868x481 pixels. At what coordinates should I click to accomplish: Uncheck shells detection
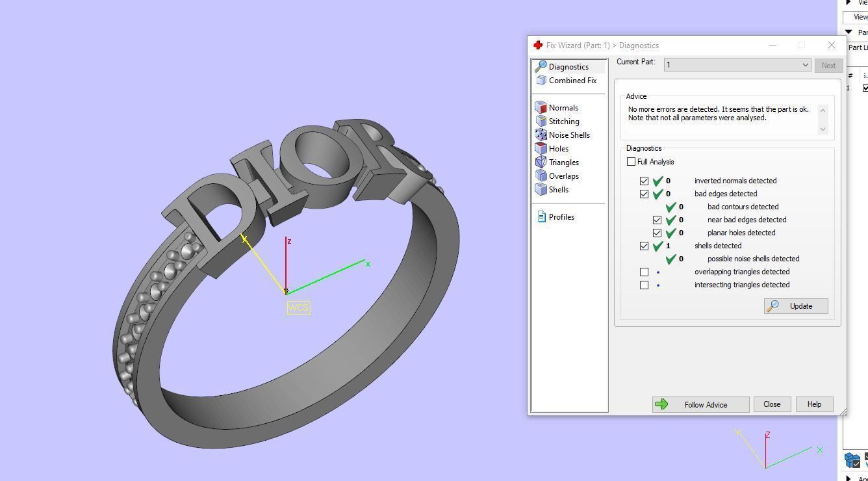click(x=644, y=246)
